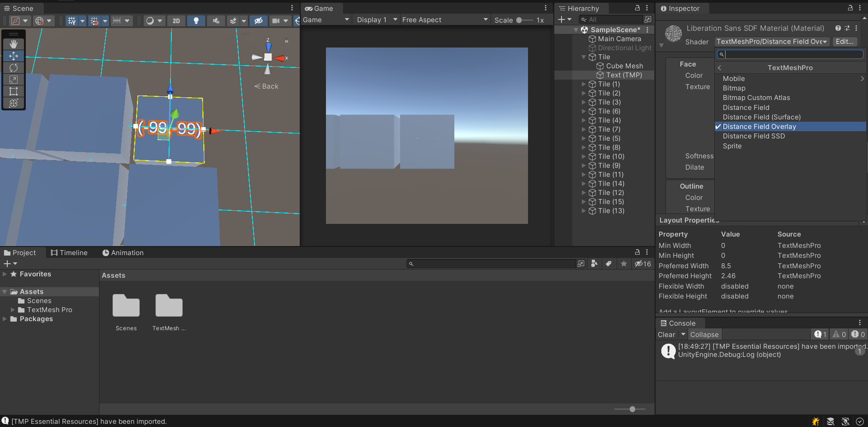Toggle console info message count filter

(x=820, y=334)
